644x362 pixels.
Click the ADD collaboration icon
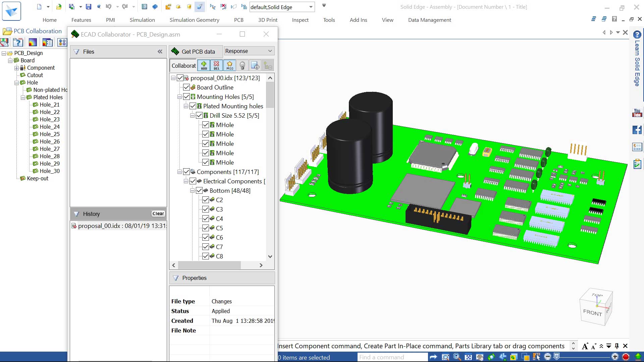point(204,65)
